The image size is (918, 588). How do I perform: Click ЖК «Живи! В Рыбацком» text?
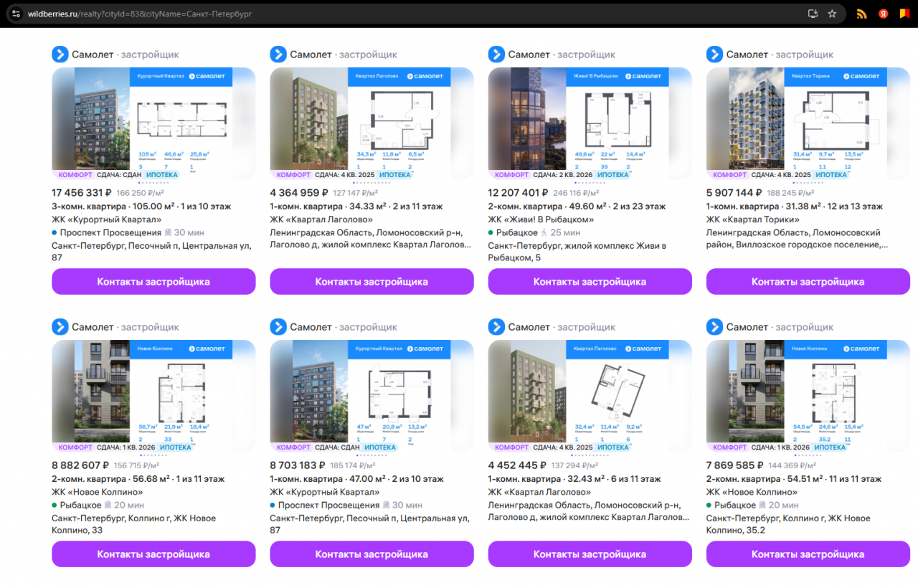pos(541,219)
